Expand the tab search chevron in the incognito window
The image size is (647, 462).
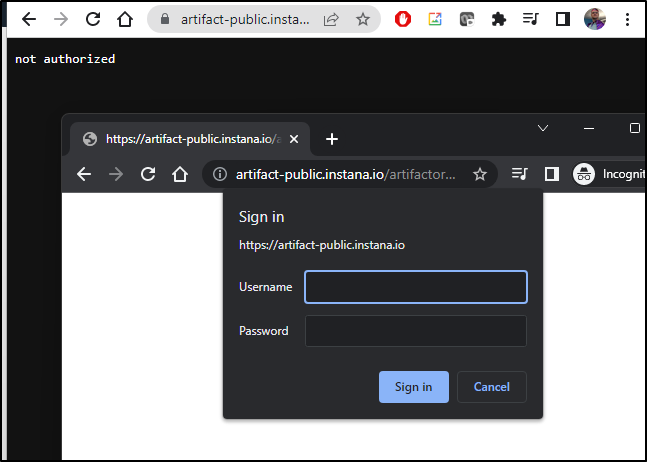coord(543,128)
